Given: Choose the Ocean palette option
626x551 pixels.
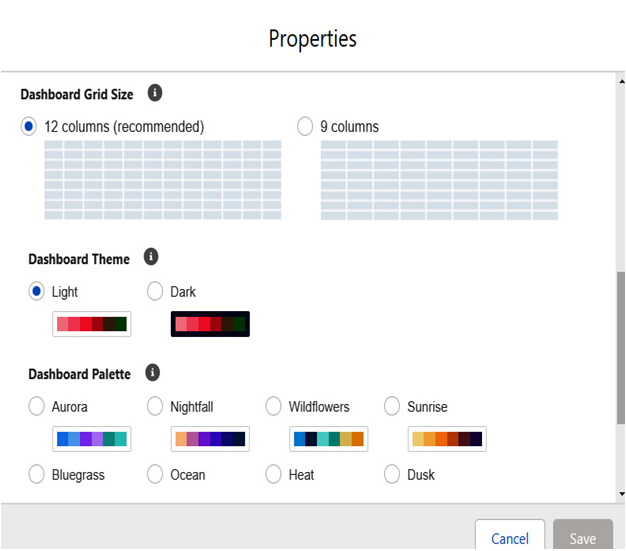Looking at the screenshot, I should coord(155,474).
